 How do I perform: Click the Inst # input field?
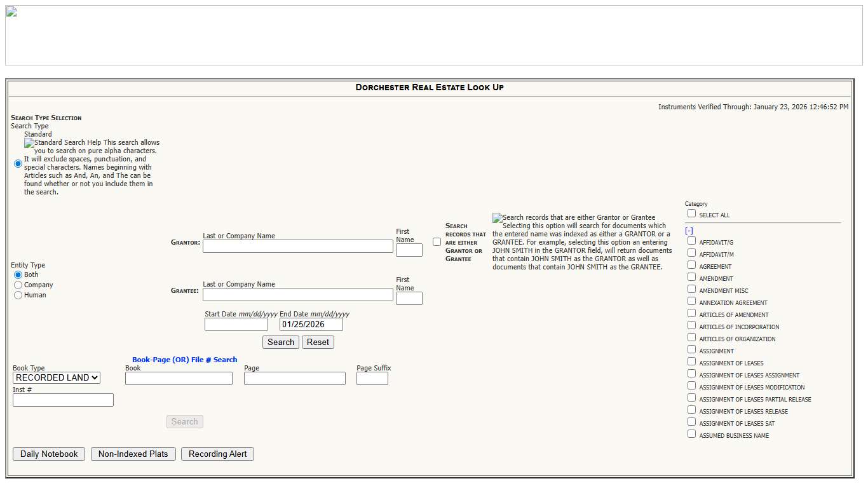coord(62,400)
